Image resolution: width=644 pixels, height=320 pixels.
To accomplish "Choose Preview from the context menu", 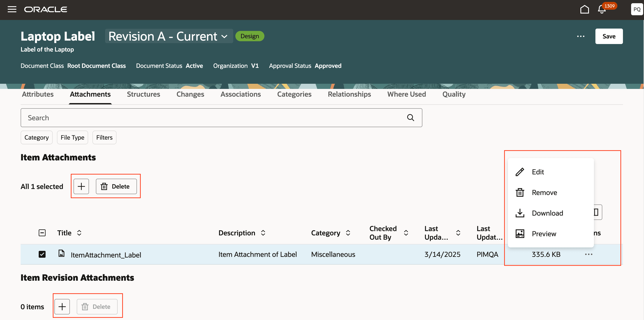I will point(544,234).
